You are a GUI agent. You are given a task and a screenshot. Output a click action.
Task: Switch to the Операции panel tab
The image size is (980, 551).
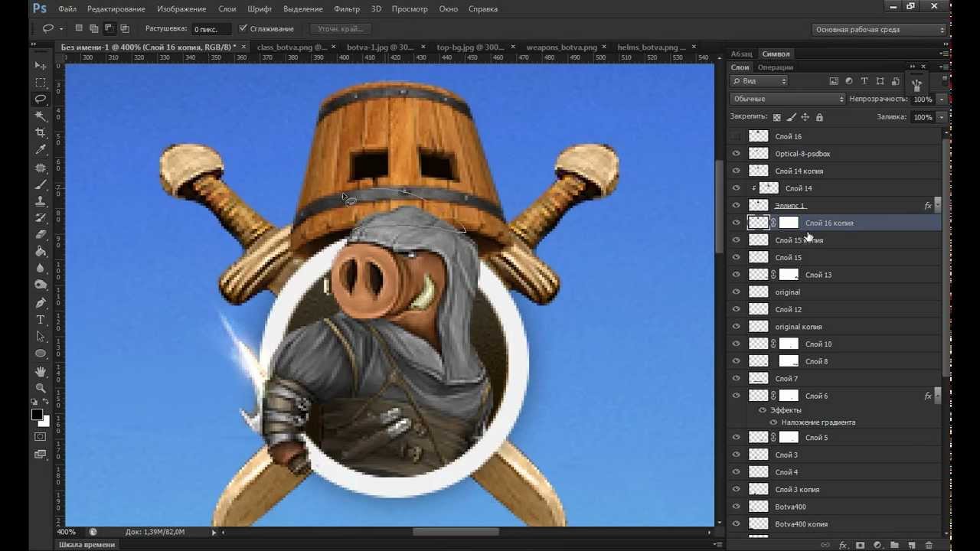[x=776, y=67]
